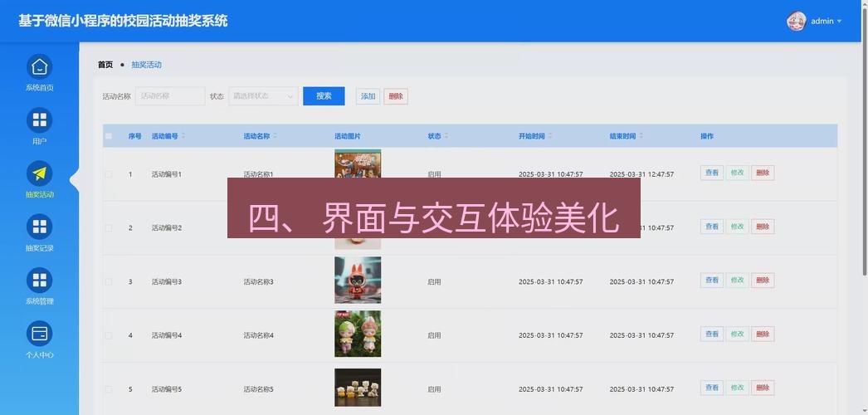This screenshot has width=868, height=415.
Task: Click the 操作 column header
Action: (707, 136)
